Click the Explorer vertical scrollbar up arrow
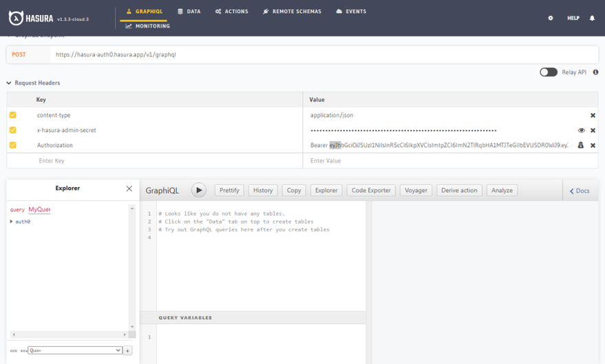Screen dimensions: 605x364 (x=132, y=208)
